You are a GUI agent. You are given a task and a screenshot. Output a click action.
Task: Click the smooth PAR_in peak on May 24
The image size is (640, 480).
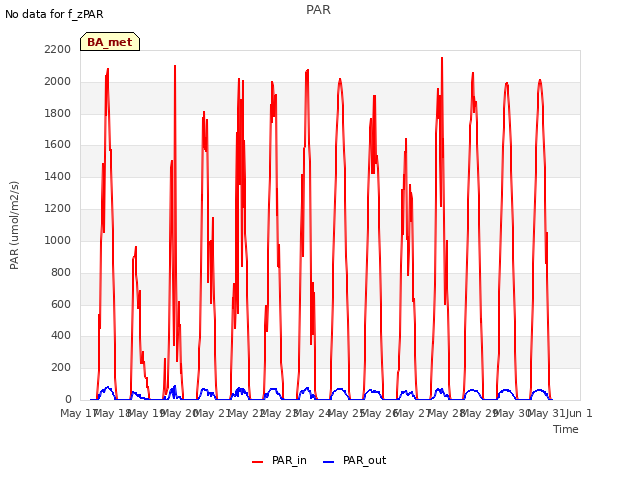pos(340,80)
